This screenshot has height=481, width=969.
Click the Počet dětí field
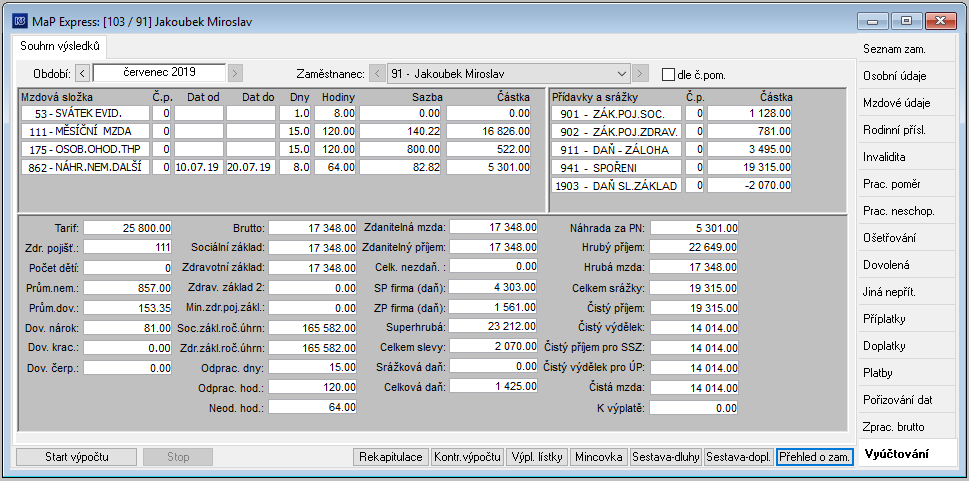pos(127,268)
